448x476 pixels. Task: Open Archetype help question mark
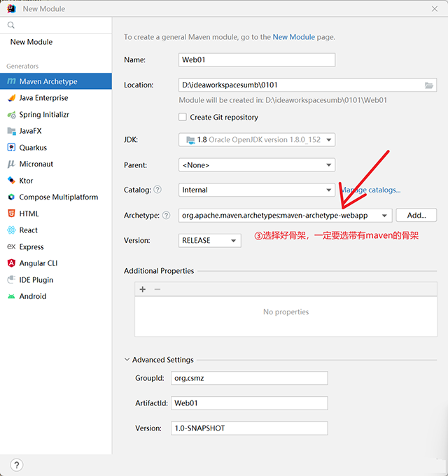point(166,215)
